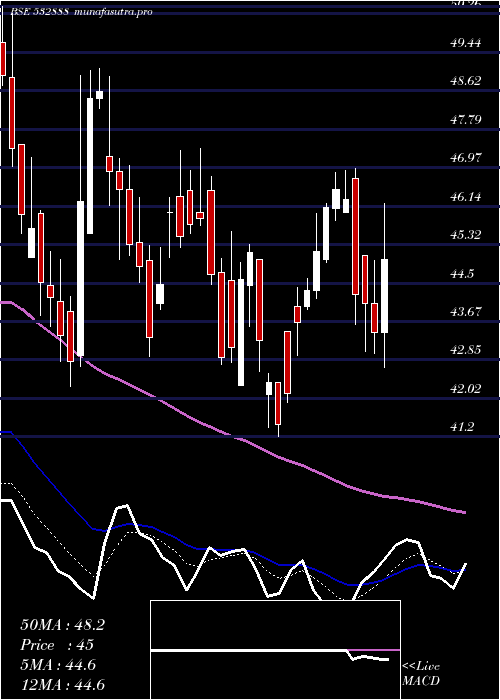The image size is (500, 700).
Task: Click the 41.2 price axis label
Action: coord(462,427)
